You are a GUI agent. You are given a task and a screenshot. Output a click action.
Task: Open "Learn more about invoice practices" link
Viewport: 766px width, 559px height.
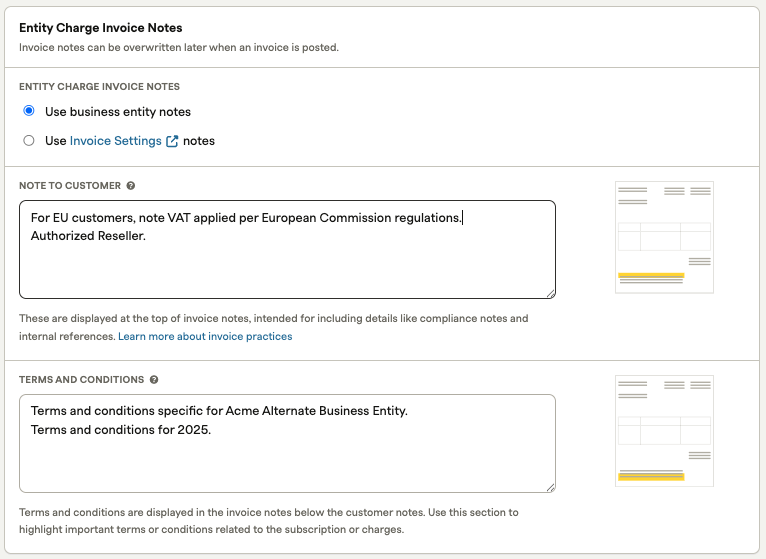coord(205,337)
